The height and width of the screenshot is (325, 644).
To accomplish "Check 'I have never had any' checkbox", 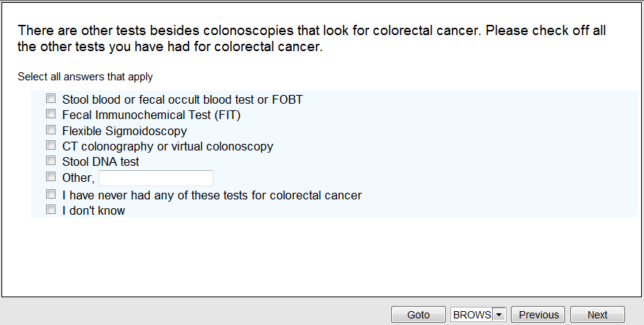I will tap(50, 195).
